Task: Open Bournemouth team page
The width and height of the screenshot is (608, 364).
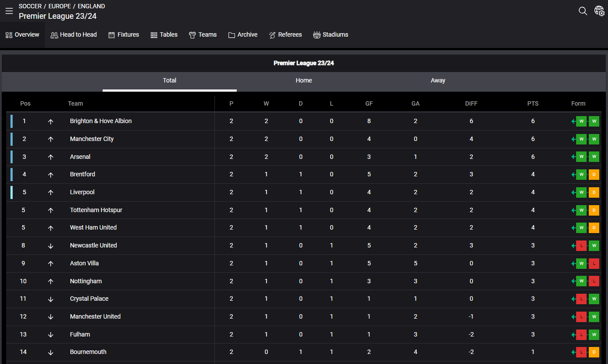Action: coord(88,352)
